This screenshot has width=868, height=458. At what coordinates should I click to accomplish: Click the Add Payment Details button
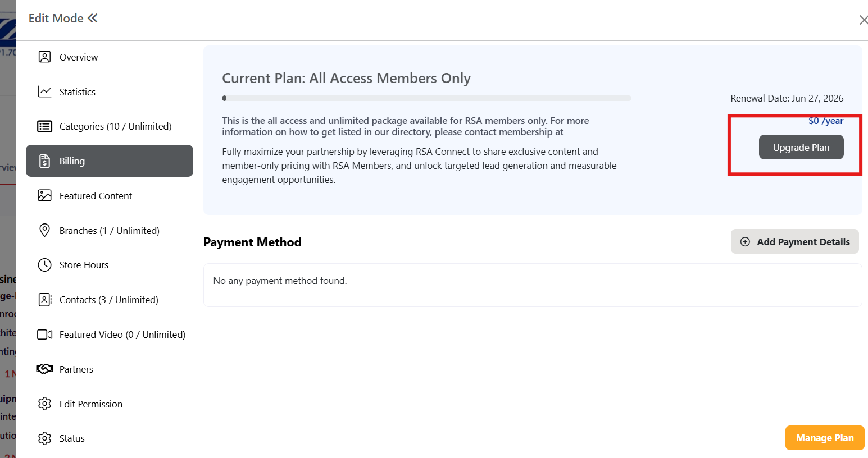pos(794,241)
